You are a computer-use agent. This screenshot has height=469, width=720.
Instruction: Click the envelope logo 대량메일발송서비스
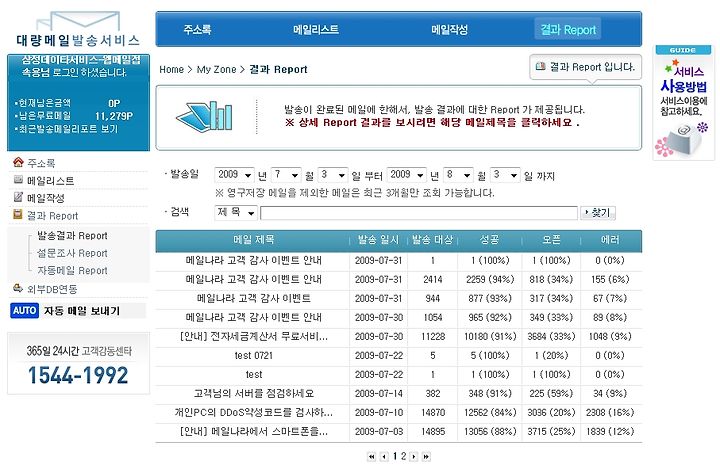(78, 29)
